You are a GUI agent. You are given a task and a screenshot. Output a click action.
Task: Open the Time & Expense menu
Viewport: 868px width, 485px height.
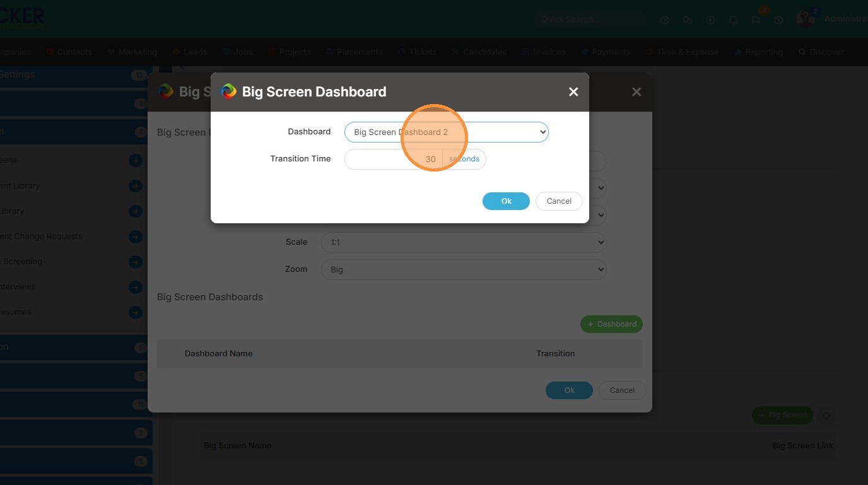tap(683, 52)
